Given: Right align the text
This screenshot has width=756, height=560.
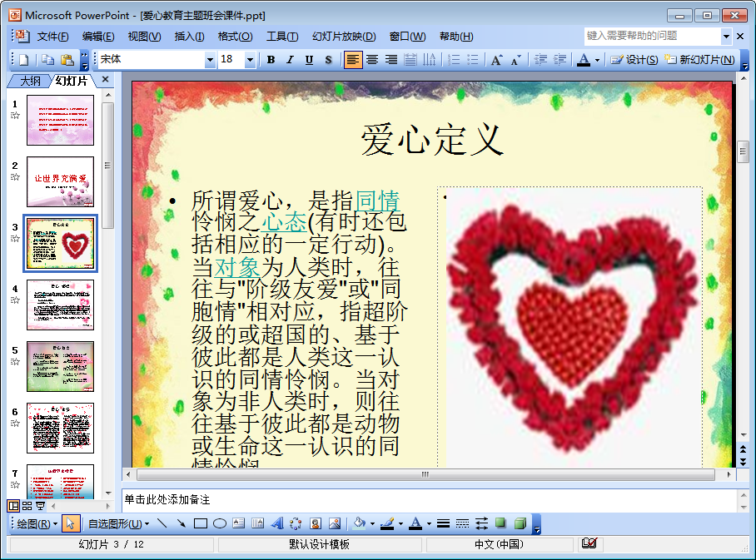Looking at the screenshot, I should click(391, 60).
